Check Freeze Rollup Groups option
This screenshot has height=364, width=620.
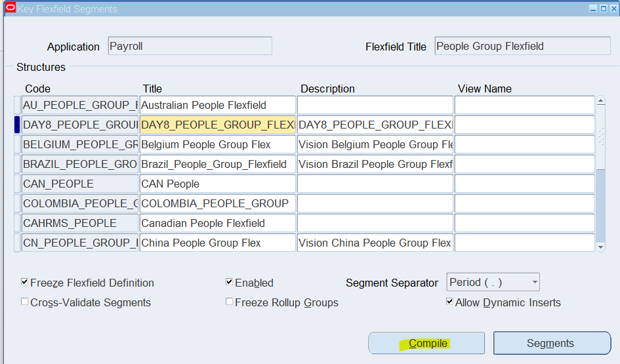[229, 302]
